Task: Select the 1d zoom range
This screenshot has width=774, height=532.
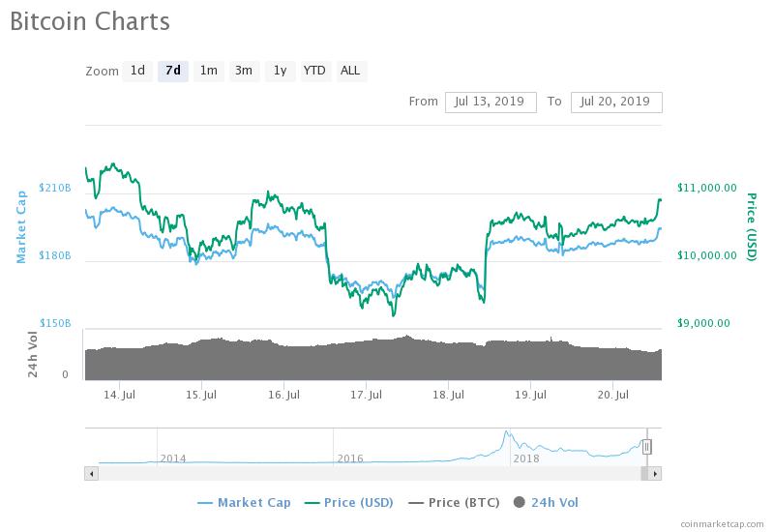Action: click(x=138, y=71)
